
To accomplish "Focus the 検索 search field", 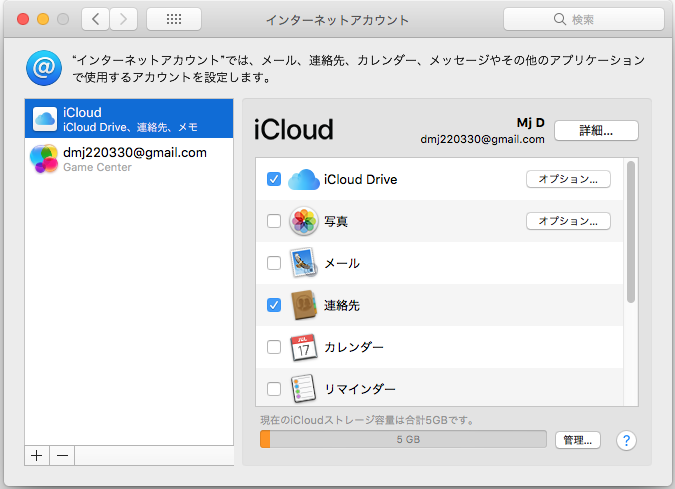I will pyautogui.click(x=584, y=19).
